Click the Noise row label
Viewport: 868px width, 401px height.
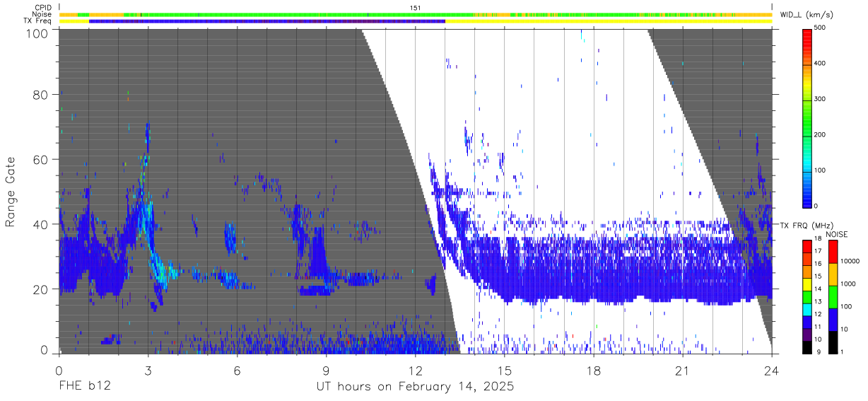click(x=42, y=14)
